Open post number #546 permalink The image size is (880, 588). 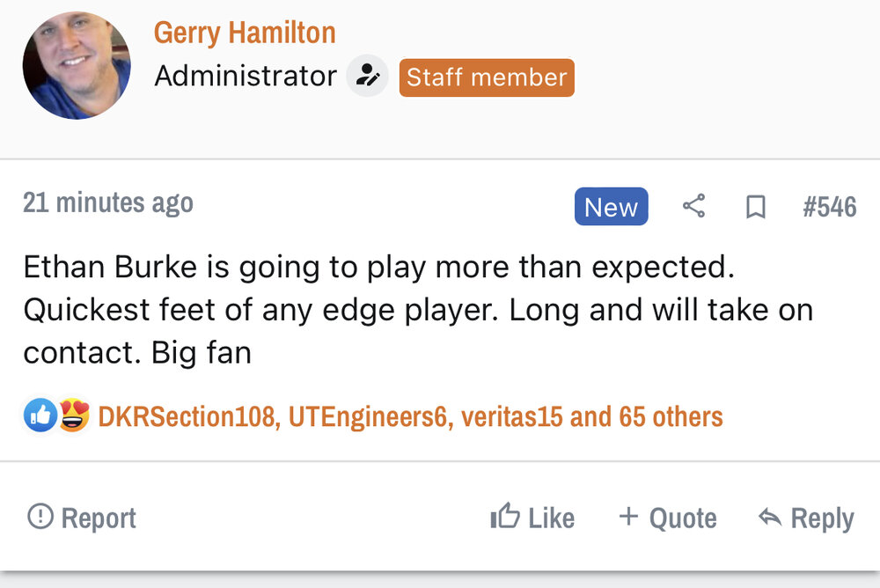(x=829, y=207)
